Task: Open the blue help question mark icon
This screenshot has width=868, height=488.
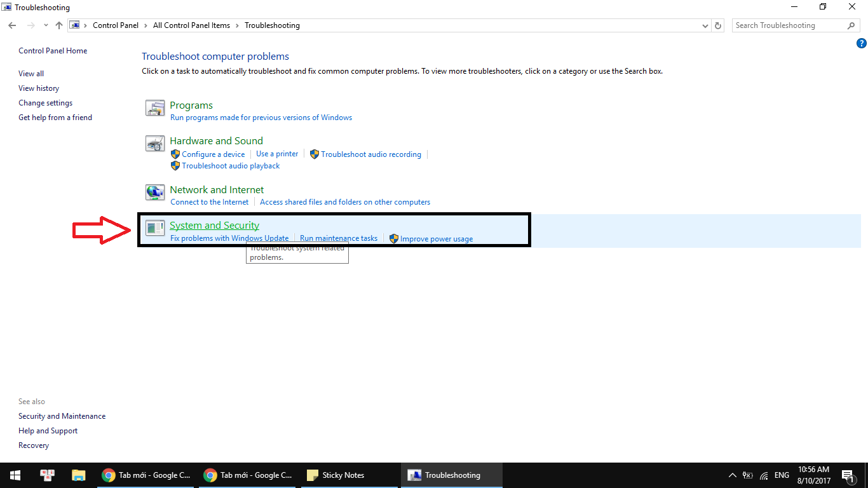Action: pos(862,43)
